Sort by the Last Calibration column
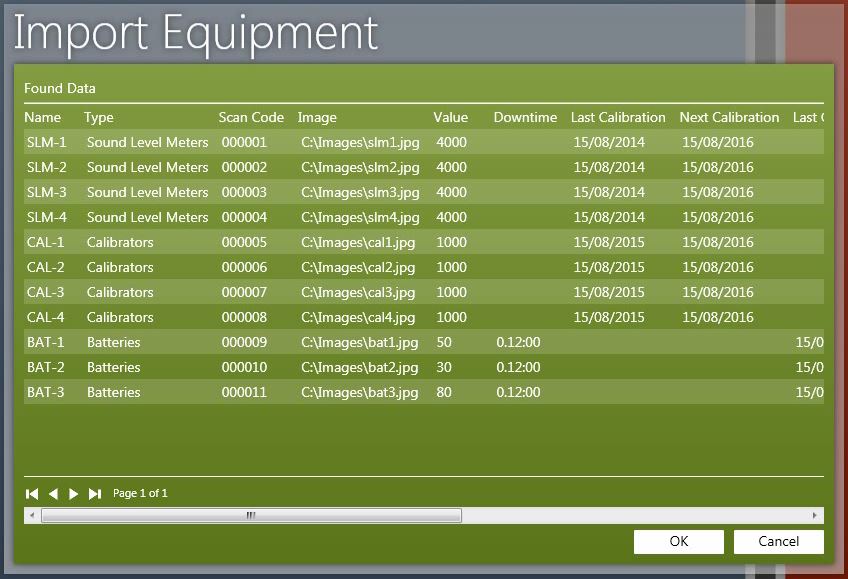This screenshot has height=579, width=848. [x=617, y=118]
